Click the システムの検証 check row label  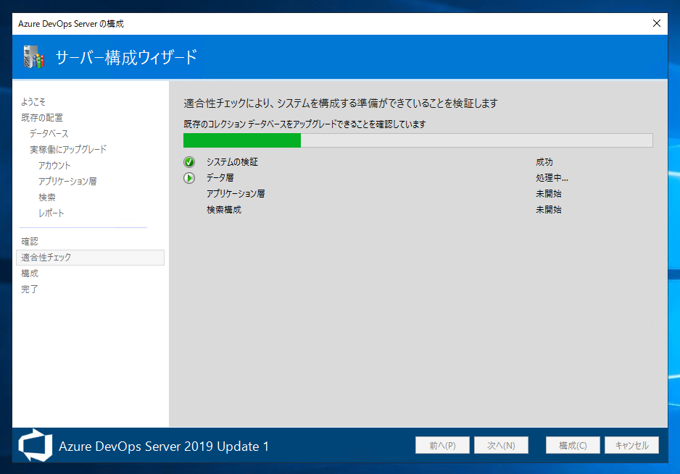point(232,162)
